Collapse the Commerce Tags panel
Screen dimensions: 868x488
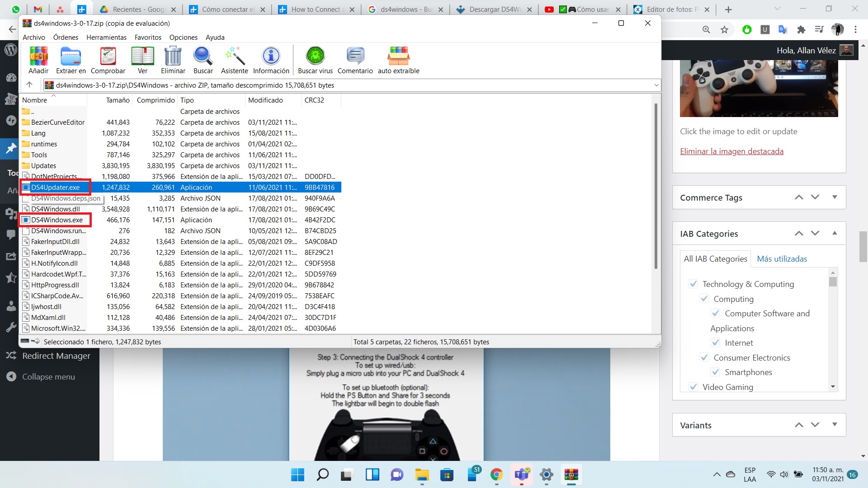834,197
